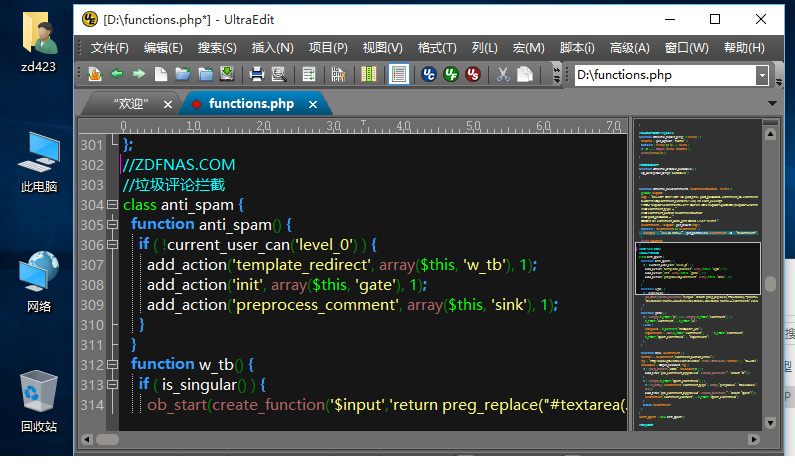Collapse the class anti_spam fold at line 304
The width and height of the screenshot is (795, 474).
[x=113, y=204]
